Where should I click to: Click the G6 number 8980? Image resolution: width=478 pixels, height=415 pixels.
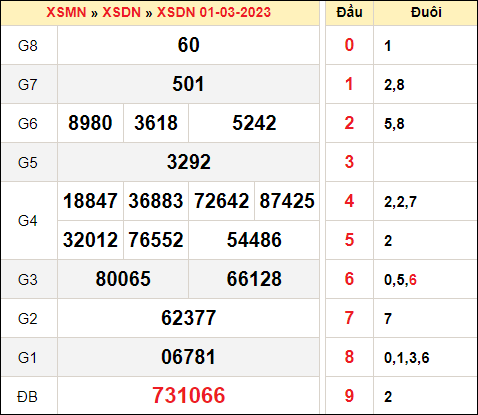click(x=90, y=123)
